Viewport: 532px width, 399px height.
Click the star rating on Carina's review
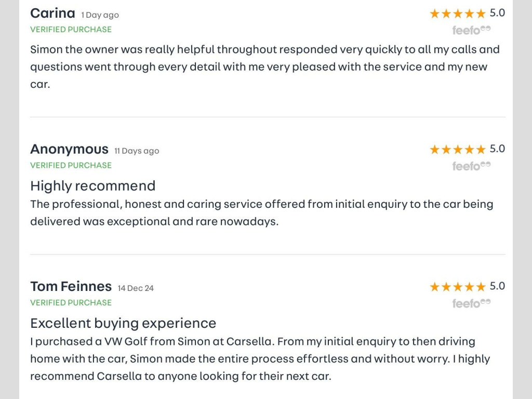(x=458, y=14)
